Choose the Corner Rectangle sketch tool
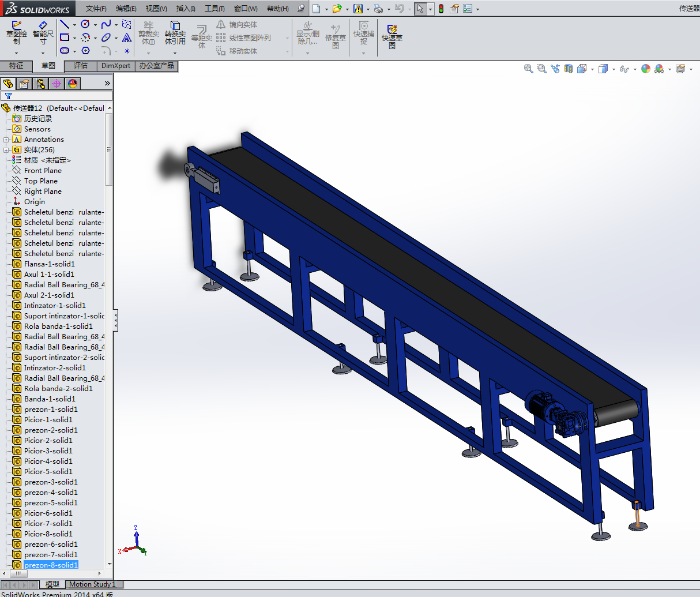Image resolution: width=700 pixels, height=597 pixels. [65, 37]
